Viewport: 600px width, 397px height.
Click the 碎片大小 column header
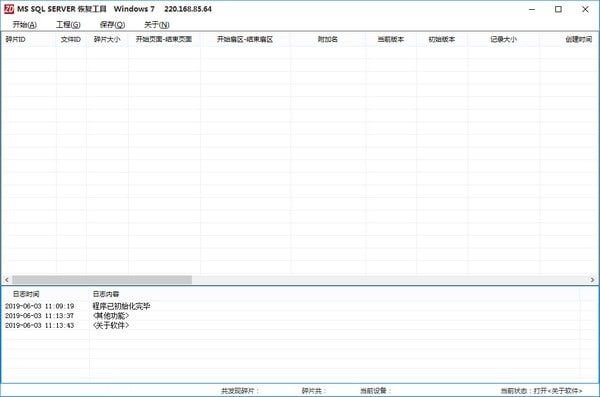tap(107, 39)
